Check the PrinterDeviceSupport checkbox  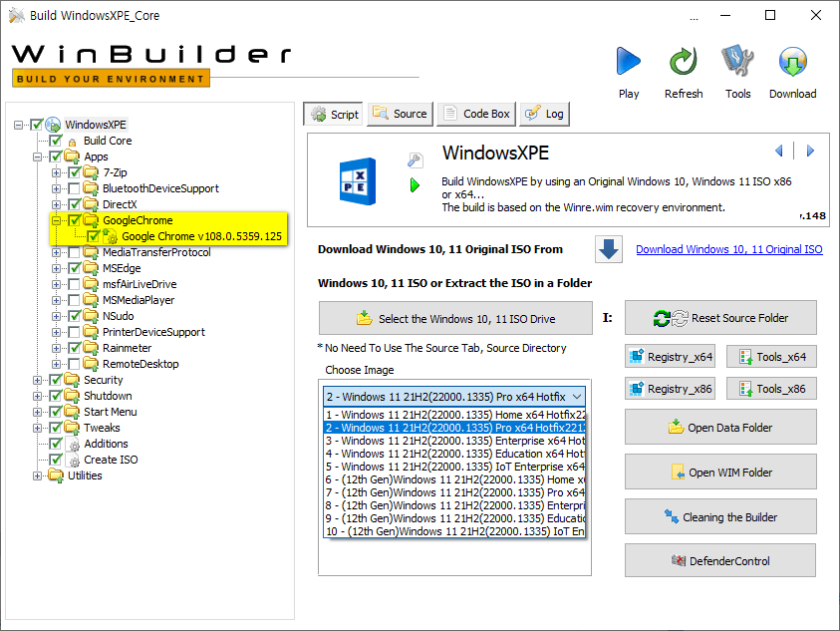point(75,332)
